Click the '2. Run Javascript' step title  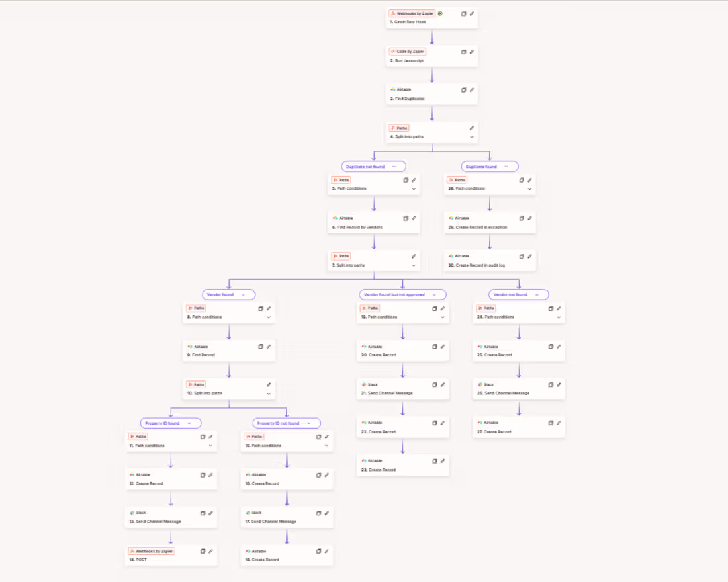pos(407,60)
